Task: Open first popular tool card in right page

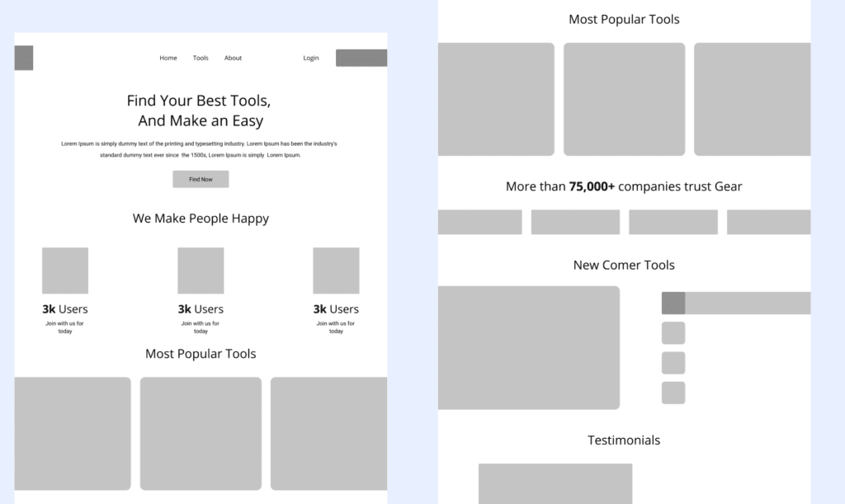Action: coord(496,99)
